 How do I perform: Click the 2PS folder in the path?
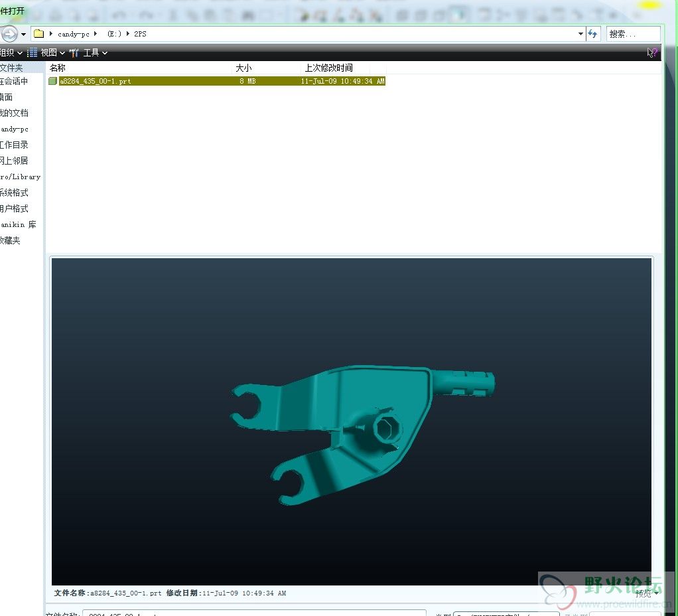140,34
